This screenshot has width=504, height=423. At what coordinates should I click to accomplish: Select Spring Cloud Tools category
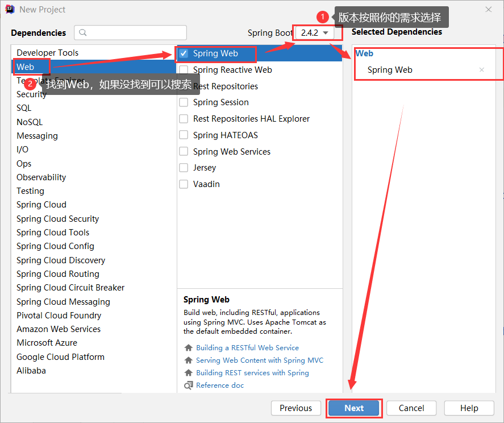53,233
